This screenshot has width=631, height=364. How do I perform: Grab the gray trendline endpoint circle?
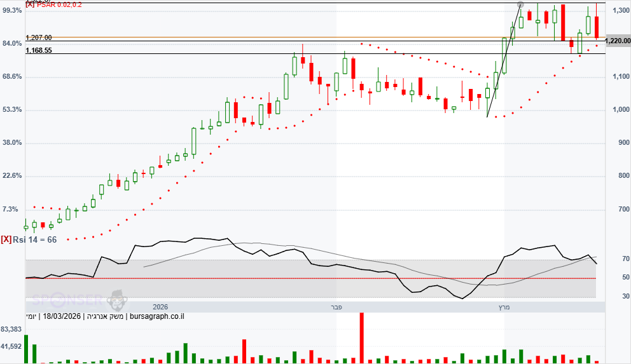[x=520, y=5]
